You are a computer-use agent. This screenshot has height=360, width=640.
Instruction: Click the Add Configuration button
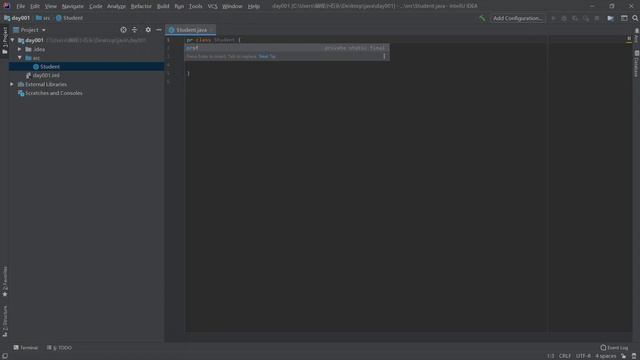(x=518, y=18)
